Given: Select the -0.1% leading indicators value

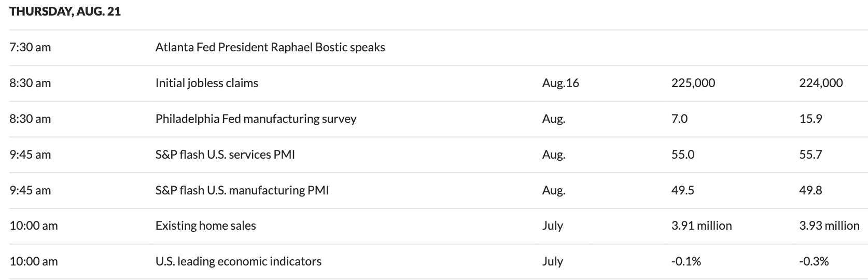Looking at the screenshot, I should coord(685,261).
